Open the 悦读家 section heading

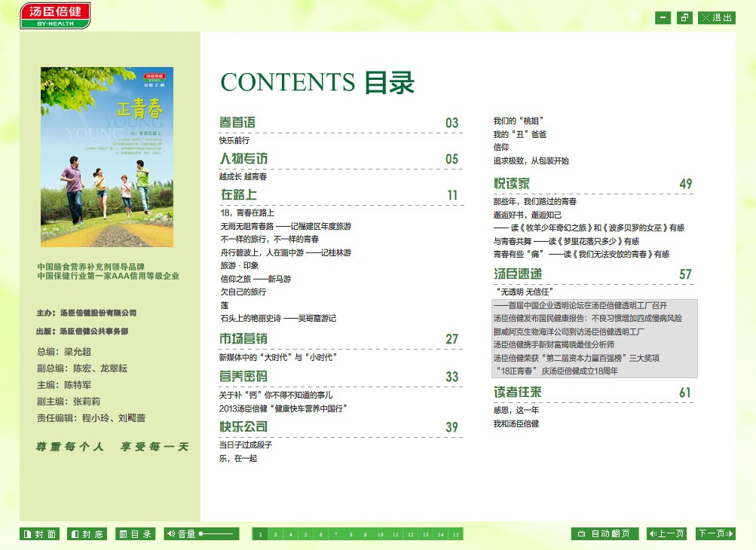coord(512,184)
